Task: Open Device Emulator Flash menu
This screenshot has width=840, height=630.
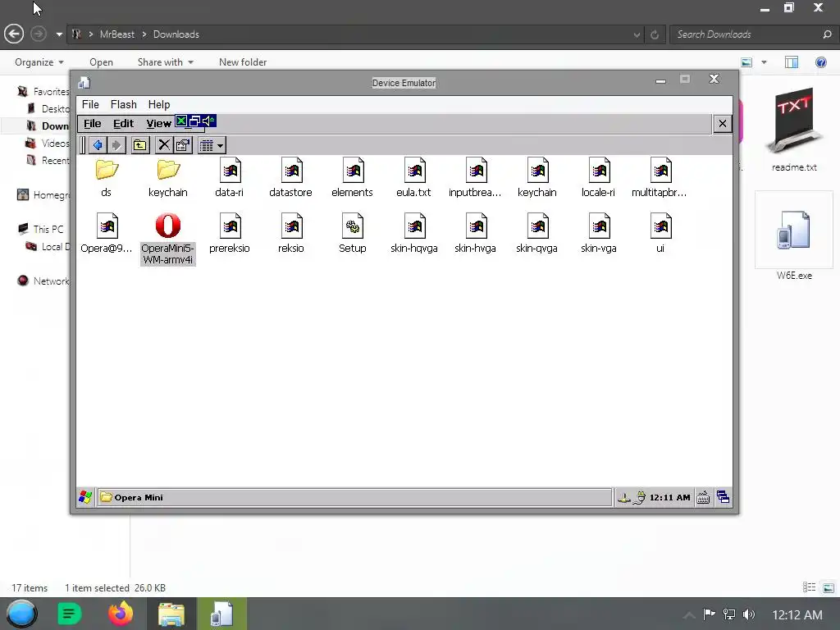Action: pyautogui.click(x=124, y=104)
